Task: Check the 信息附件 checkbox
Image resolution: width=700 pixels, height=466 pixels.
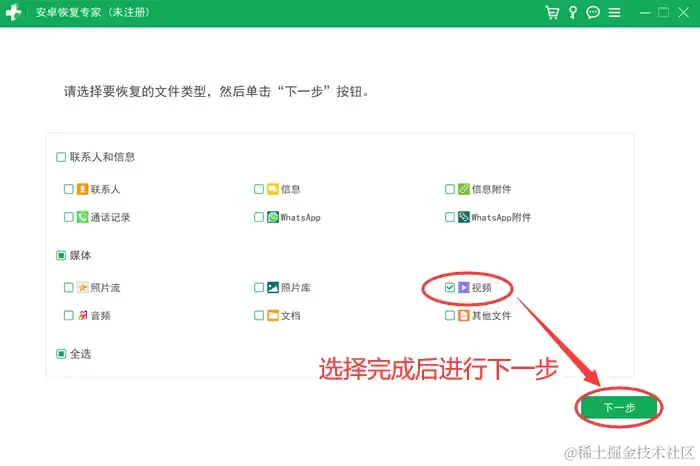Action: click(450, 189)
